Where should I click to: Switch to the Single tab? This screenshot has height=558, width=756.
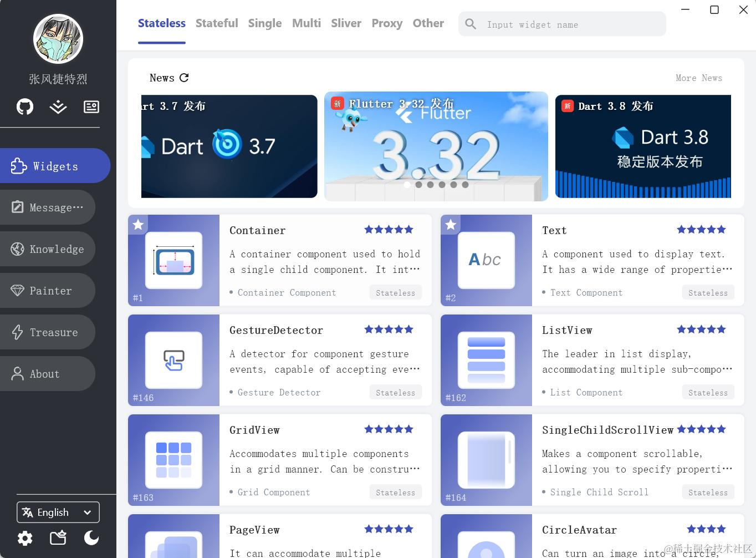click(x=265, y=23)
